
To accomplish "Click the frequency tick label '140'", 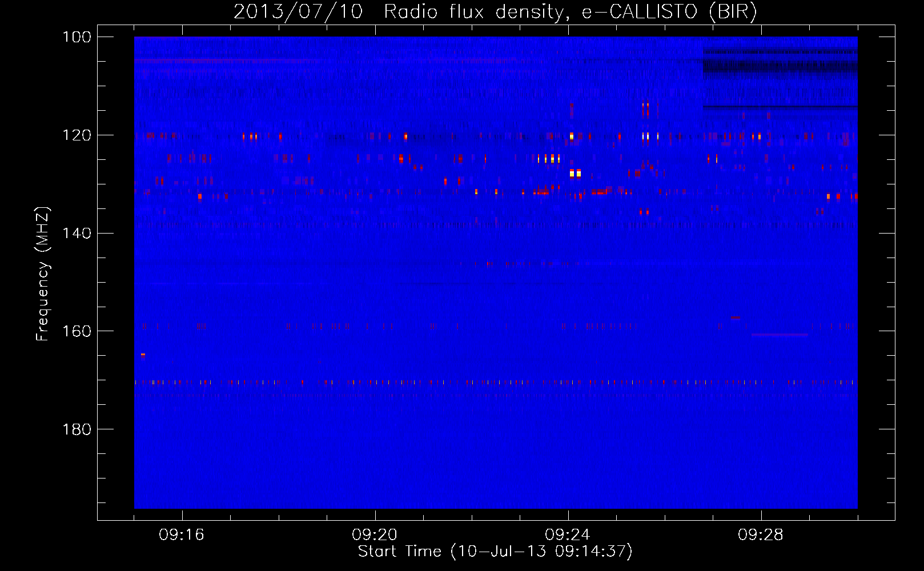I will pyautogui.click(x=77, y=234).
